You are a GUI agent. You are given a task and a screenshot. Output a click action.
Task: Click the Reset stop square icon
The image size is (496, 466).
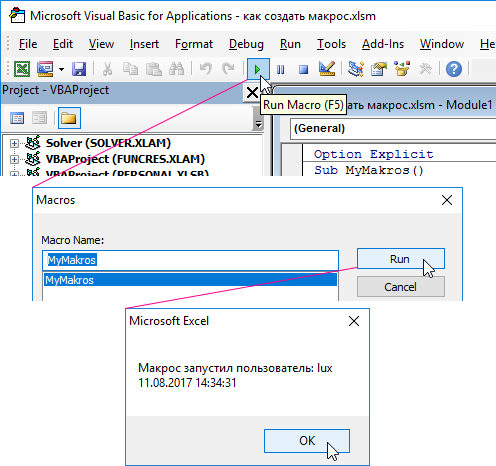pyautogui.click(x=303, y=69)
